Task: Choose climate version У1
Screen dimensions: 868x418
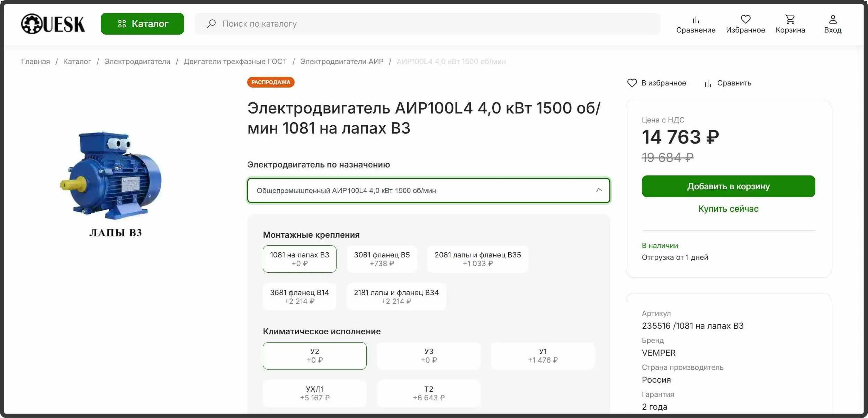Action: coord(543,356)
